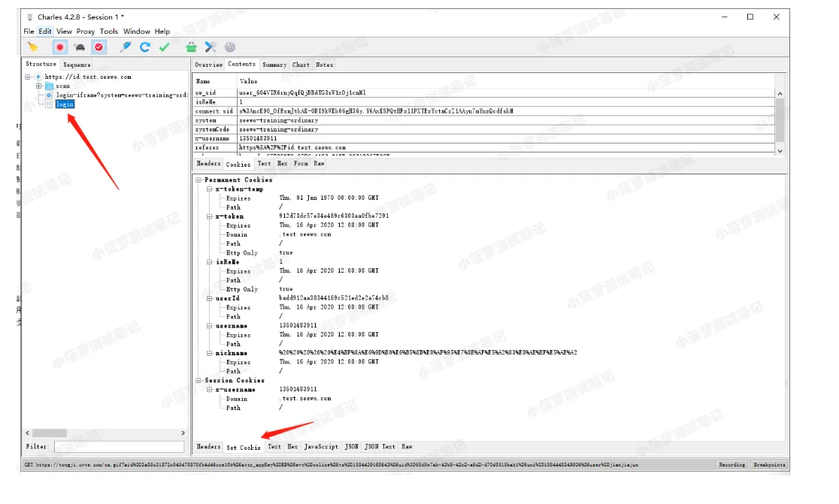The height and width of the screenshot is (504, 839).
Task: Open the Proxy menu
Action: [x=86, y=32]
